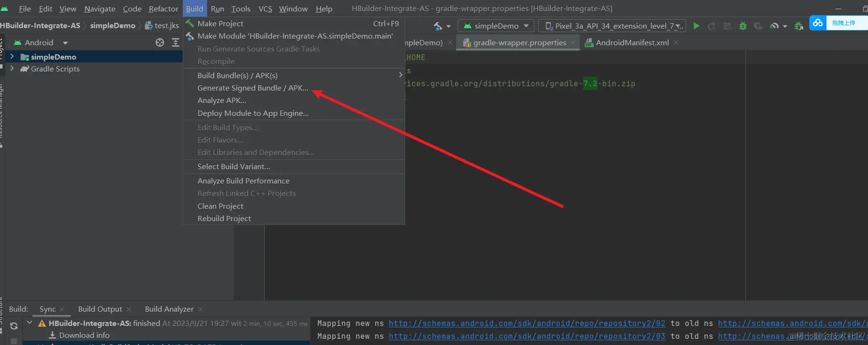Viewport: 868px width, 345px height.
Task: Select Generate Signed Bundle / APK menu item
Action: (x=252, y=88)
